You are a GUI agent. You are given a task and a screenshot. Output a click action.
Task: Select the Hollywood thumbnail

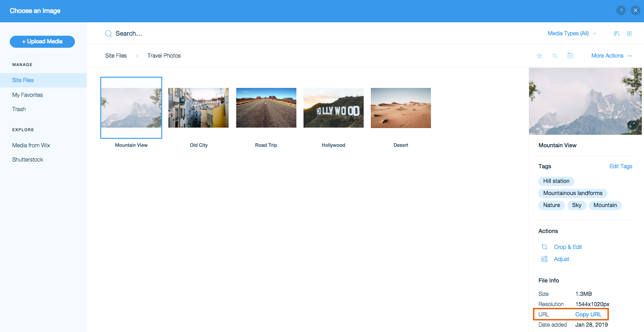[x=333, y=108]
